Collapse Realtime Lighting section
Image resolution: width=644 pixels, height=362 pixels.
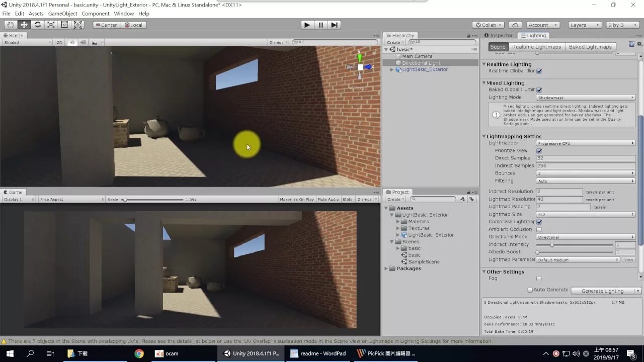(484, 64)
